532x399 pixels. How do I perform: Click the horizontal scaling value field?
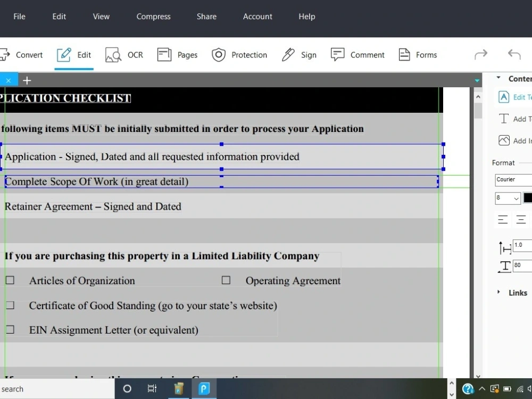click(522, 265)
